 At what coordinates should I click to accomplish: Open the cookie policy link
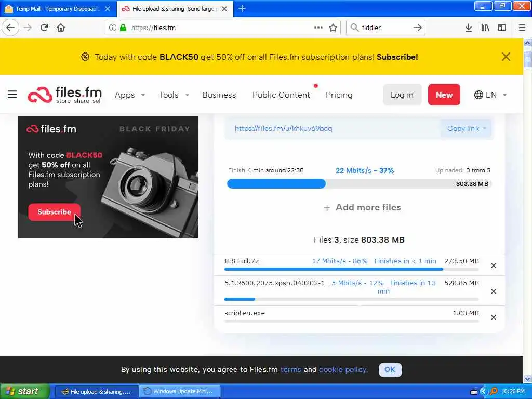tap(343, 369)
